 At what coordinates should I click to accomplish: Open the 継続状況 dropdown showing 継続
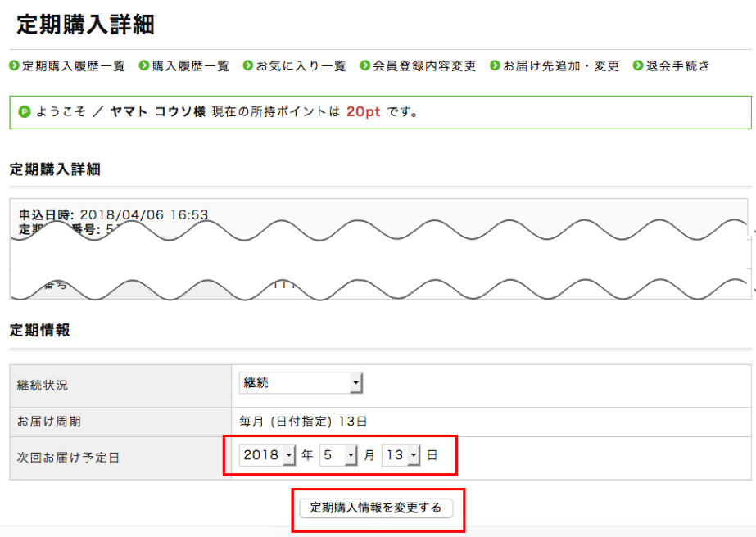tap(301, 383)
